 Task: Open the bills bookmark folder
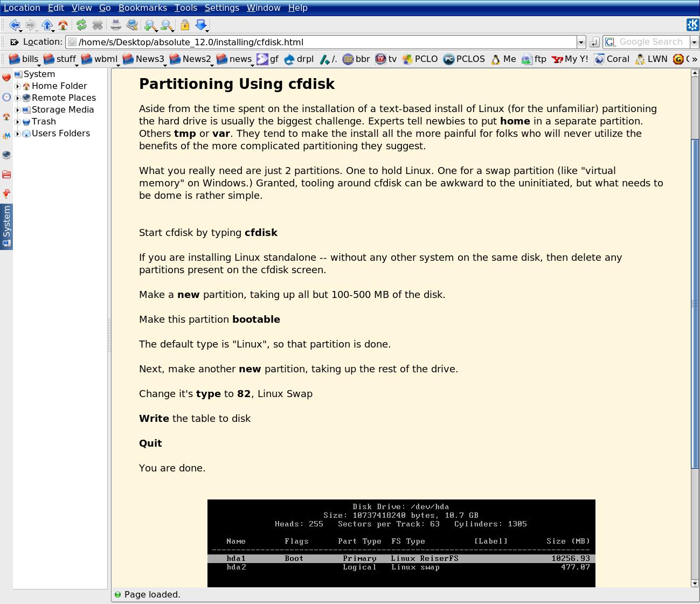click(24, 59)
